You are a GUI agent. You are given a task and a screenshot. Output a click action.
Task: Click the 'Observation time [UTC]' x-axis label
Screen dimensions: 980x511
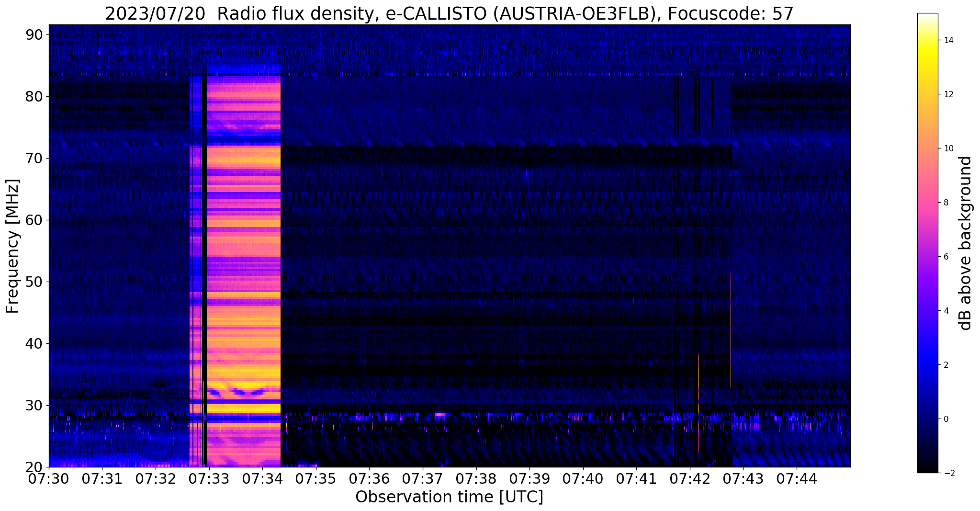click(449, 497)
